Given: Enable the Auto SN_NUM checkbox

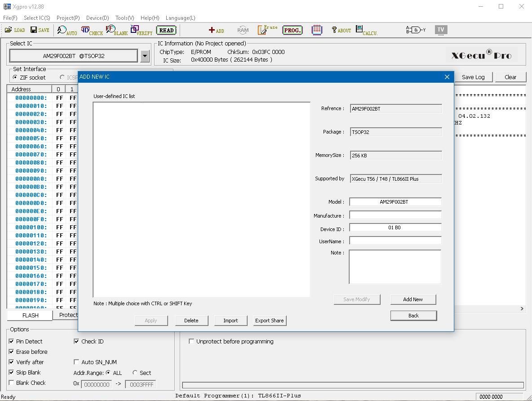Looking at the screenshot, I should pos(76,362).
